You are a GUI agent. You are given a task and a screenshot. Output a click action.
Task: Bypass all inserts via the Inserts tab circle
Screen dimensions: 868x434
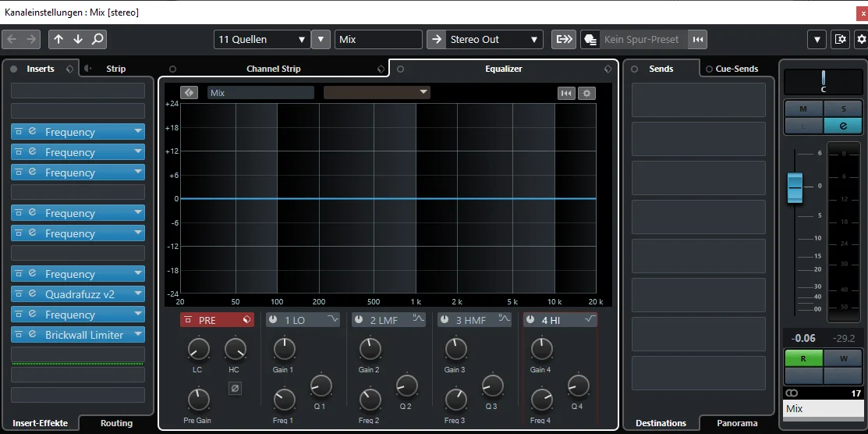point(13,69)
